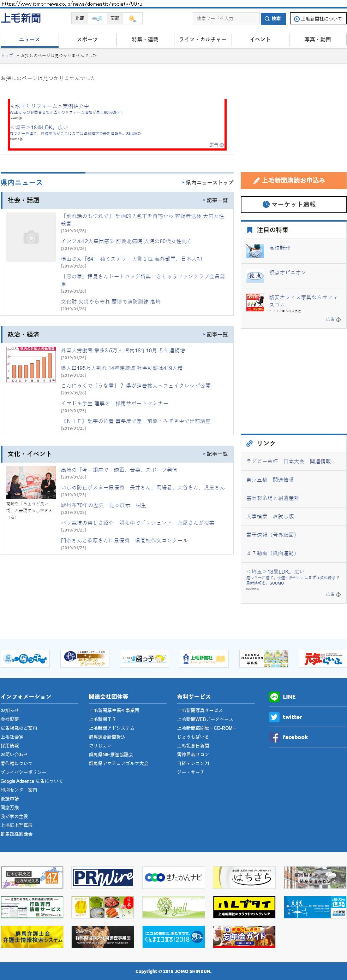
Task: Expand 政治・経済 記事一覧 list
Action: click(215, 334)
